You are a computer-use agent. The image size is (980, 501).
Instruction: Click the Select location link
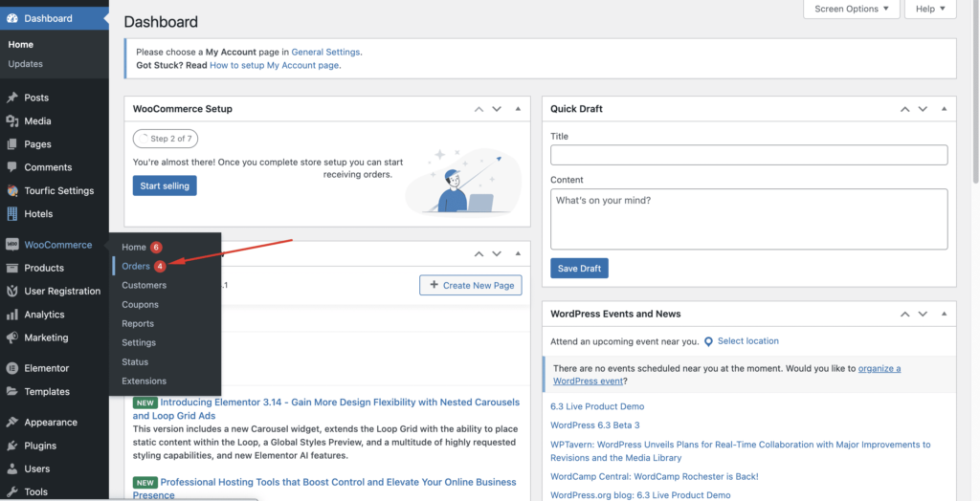748,341
